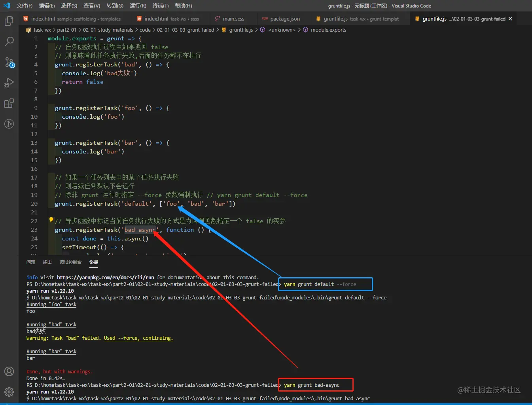This screenshot has width=532, height=405.
Task: Open the 终端(T) menu
Action: click(161, 6)
